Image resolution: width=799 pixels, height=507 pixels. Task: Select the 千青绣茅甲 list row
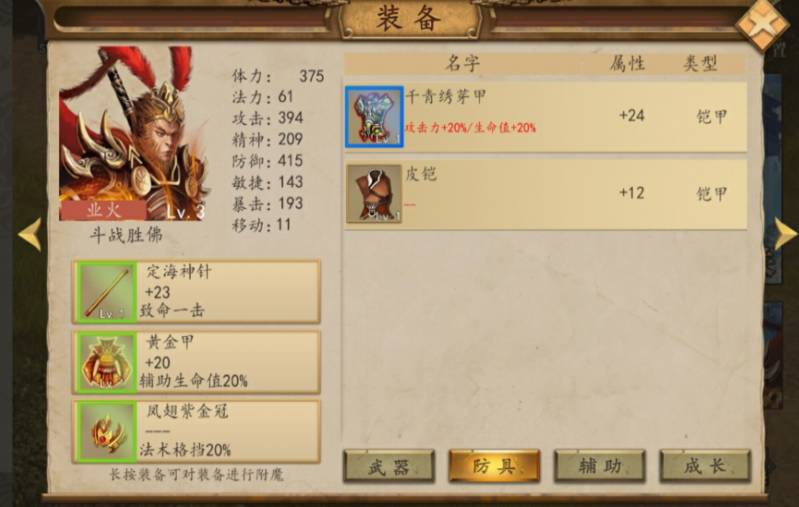[546, 117]
